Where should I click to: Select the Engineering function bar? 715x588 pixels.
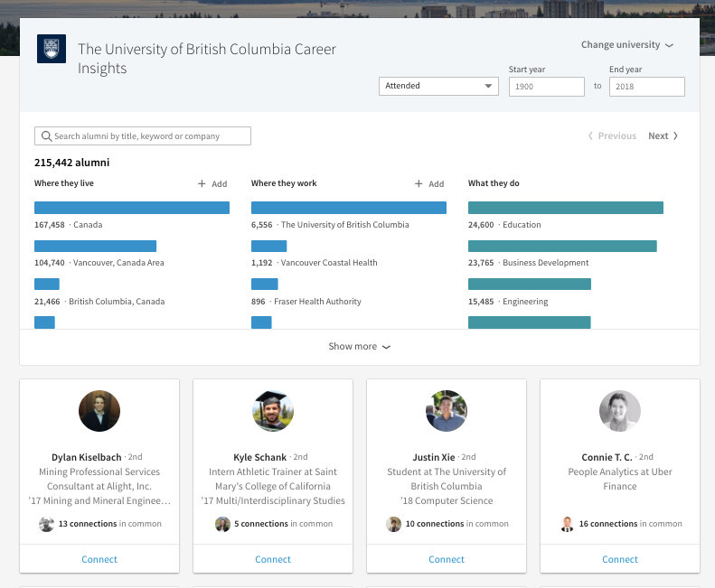click(x=530, y=284)
